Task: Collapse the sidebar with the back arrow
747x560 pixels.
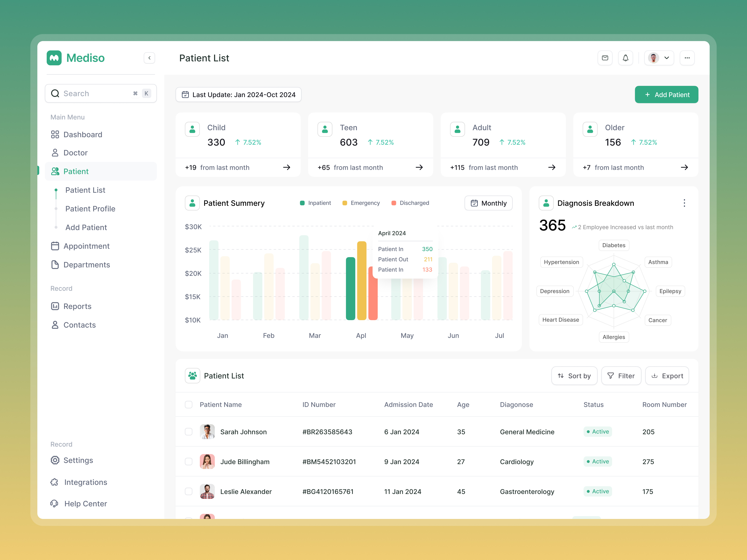Action: point(149,58)
